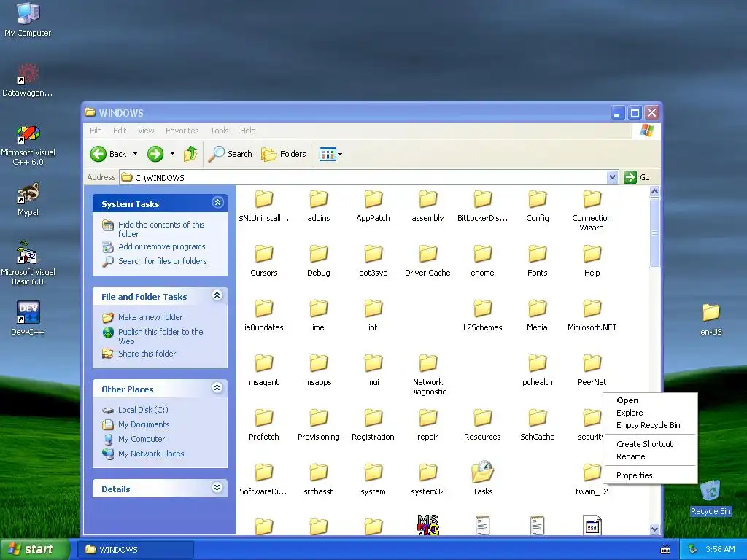Screen dimensions: 747x560
Task: Open the Search toolbar button
Action: (x=230, y=154)
